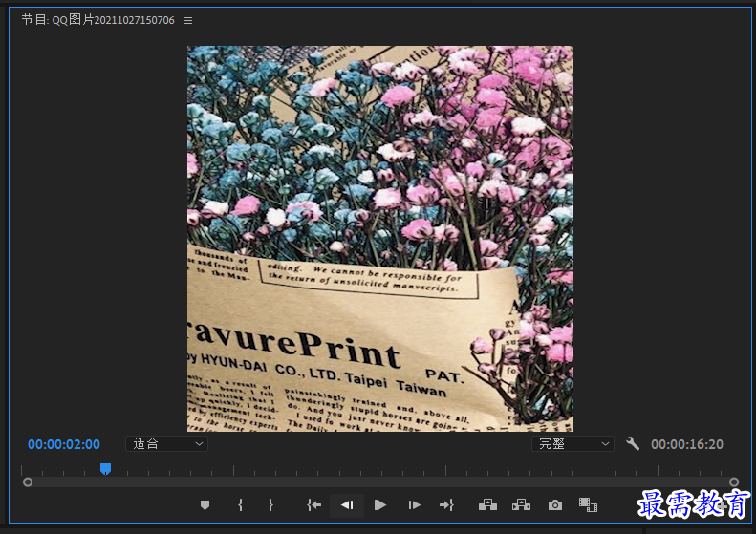Click the Mark Out brace icon
This screenshot has height=534, width=756.
(270, 505)
